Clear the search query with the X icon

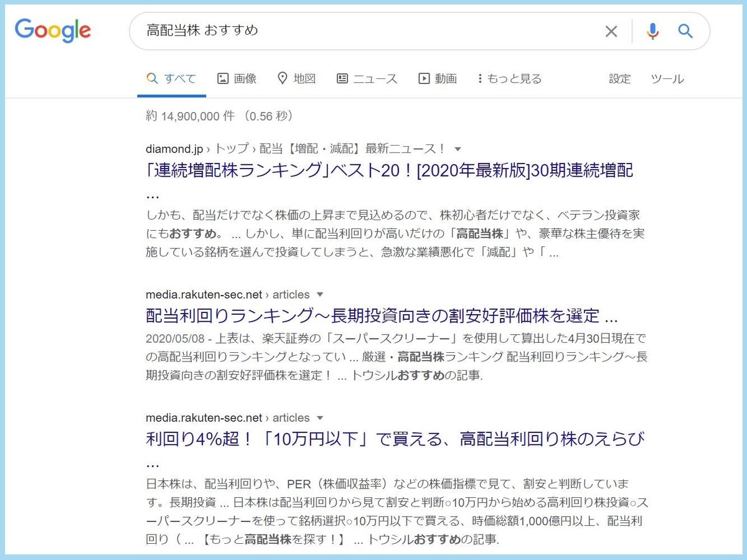(x=611, y=31)
